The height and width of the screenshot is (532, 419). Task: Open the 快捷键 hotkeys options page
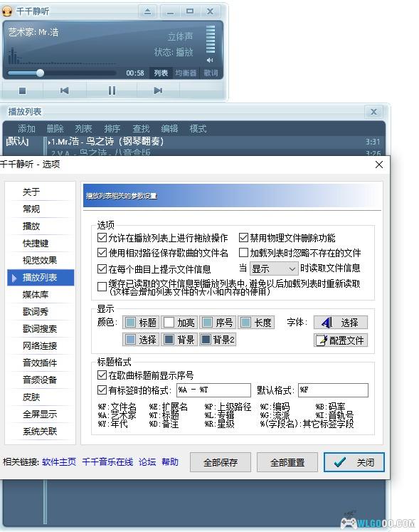coord(36,244)
